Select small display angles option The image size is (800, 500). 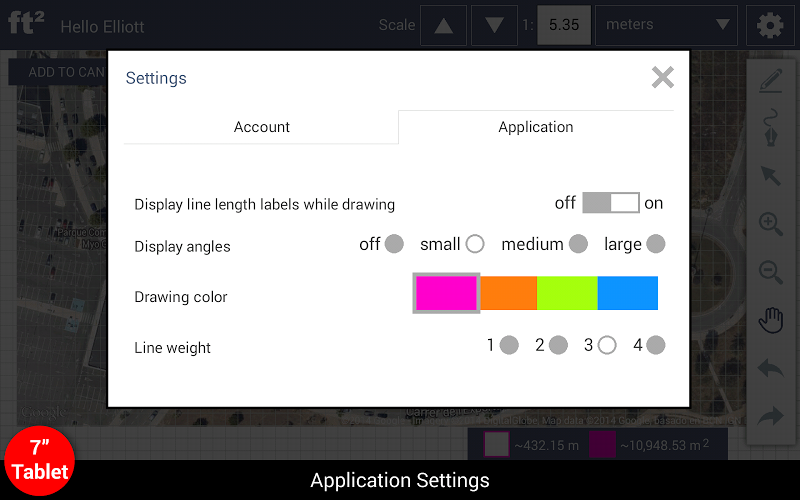point(475,244)
